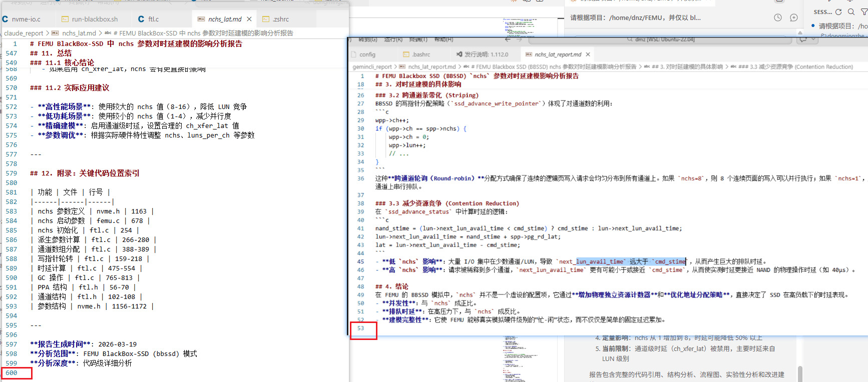Open '### 3.3 减少资源竞争' breadcrumb

point(796,66)
